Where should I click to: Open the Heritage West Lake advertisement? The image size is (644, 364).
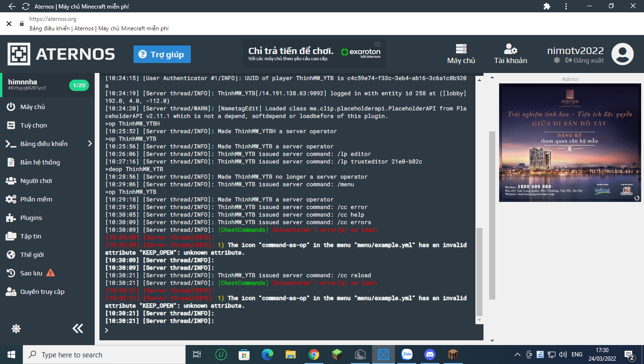(570, 142)
